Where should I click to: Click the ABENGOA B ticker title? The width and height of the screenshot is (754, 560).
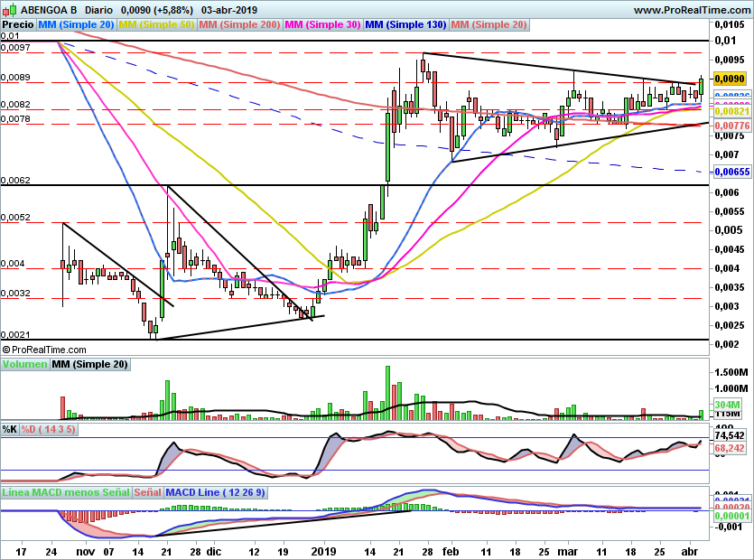(x=49, y=10)
